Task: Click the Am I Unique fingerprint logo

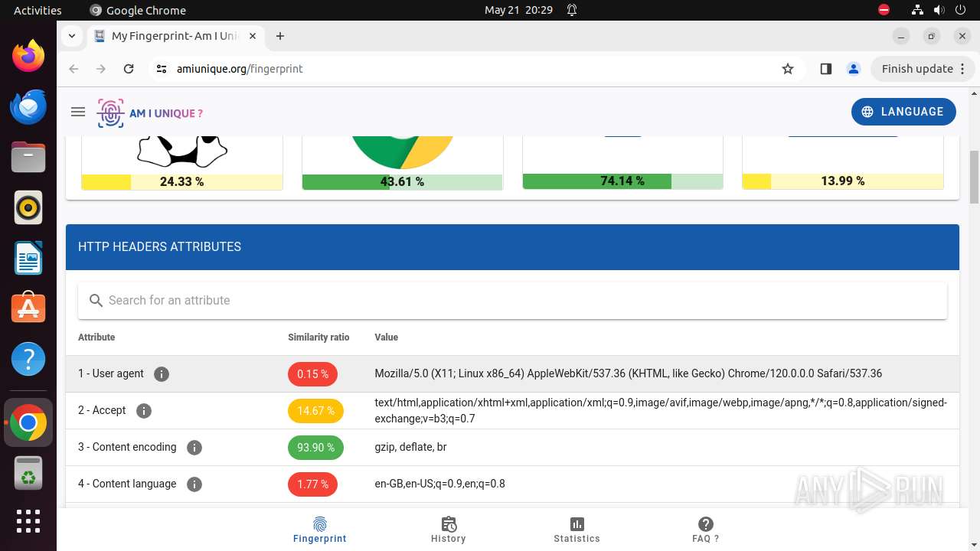Action: [x=150, y=113]
